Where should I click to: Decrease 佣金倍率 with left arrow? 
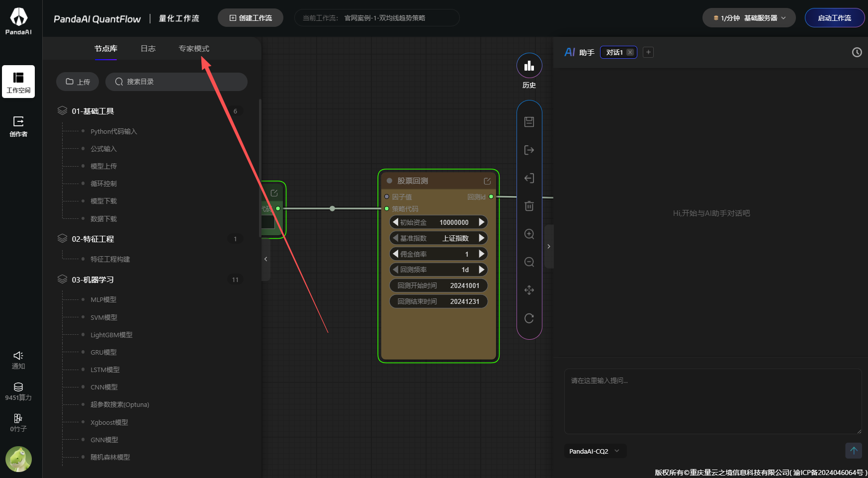coord(396,254)
